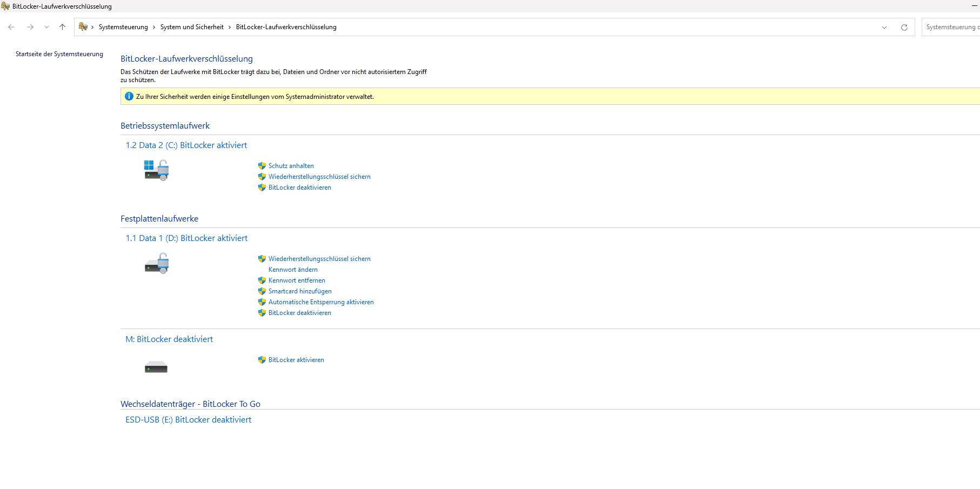Open System und Sicherheit breadcrumb

tap(192, 27)
